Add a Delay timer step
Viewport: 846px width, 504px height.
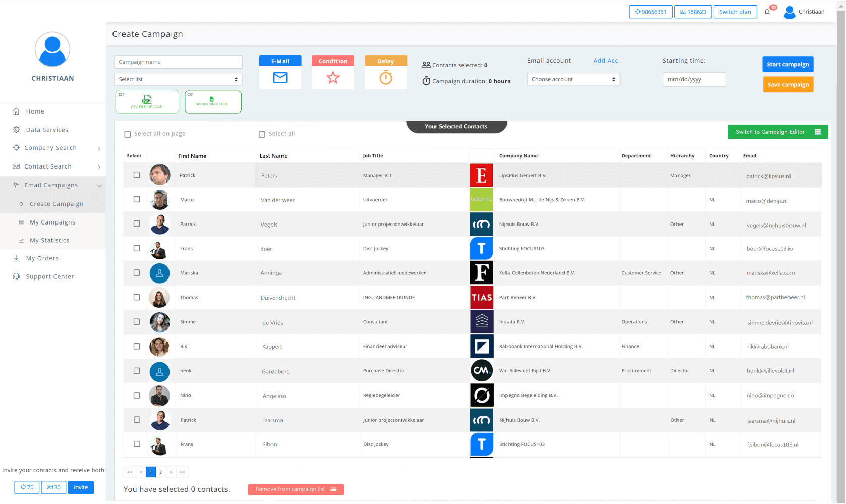(386, 77)
